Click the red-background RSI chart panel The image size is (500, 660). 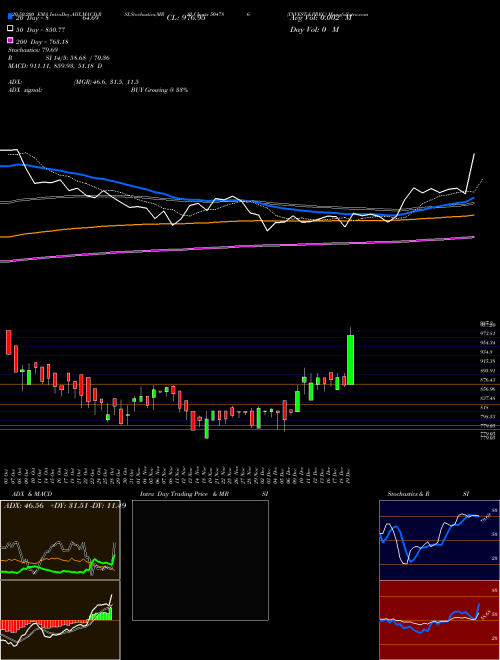click(x=439, y=620)
